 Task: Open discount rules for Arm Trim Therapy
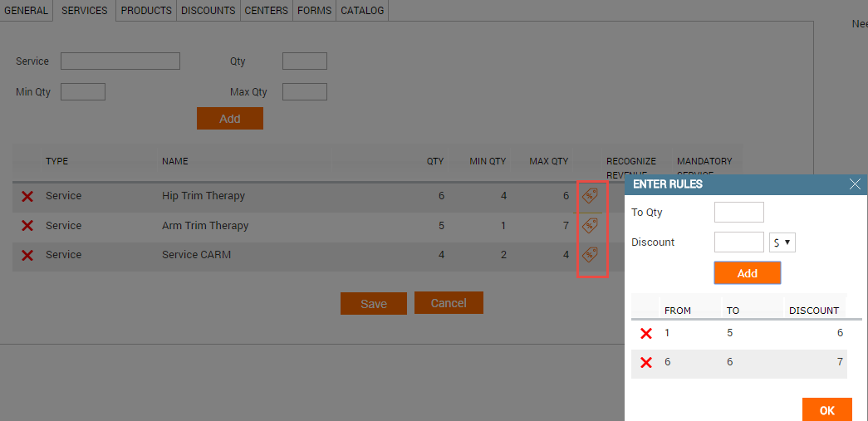coord(590,226)
